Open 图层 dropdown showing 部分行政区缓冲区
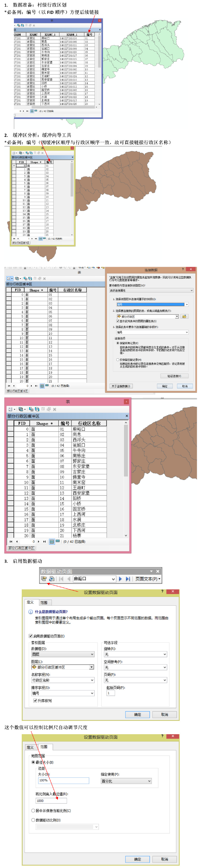Viewport: 200px width, 868px height. (x=63, y=667)
